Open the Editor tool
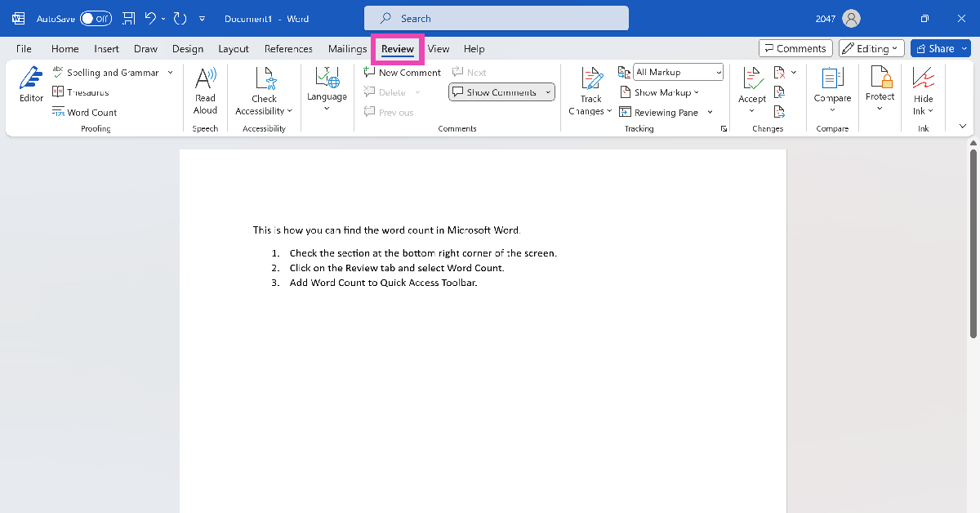Image resolution: width=980 pixels, height=513 pixels. 31,85
